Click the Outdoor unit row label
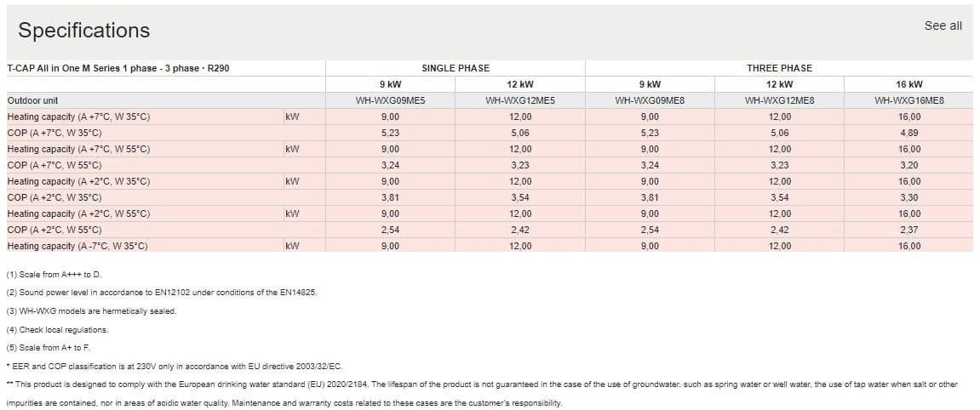980x410 pixels. click(x=33, y=100)
